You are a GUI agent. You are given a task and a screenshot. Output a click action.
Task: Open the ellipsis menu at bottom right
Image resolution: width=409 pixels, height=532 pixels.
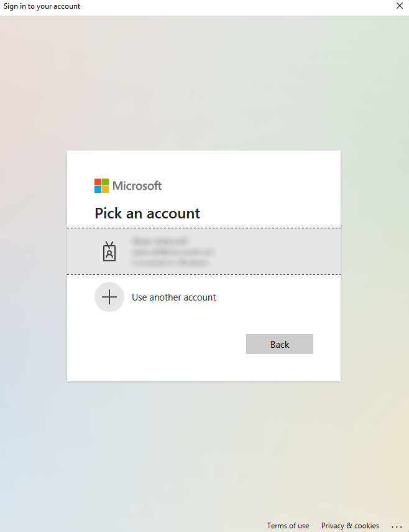tap(397, 526)
